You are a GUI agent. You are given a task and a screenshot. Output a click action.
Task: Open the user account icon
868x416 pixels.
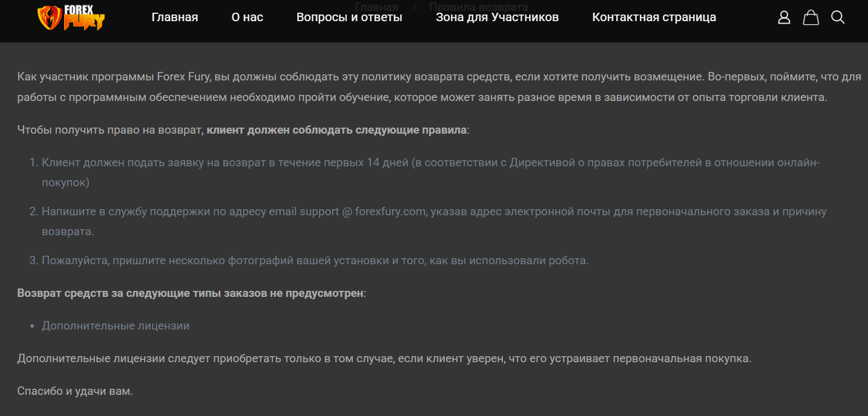pos(784,18)
